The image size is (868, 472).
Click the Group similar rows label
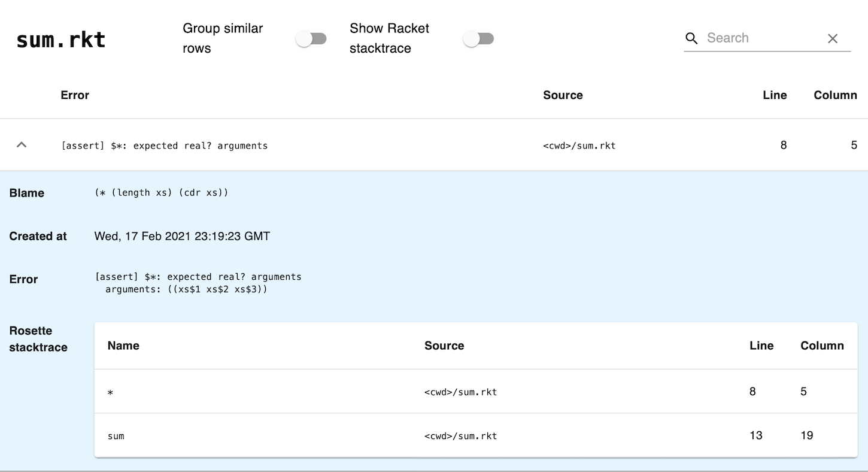[x=223, y=38]
